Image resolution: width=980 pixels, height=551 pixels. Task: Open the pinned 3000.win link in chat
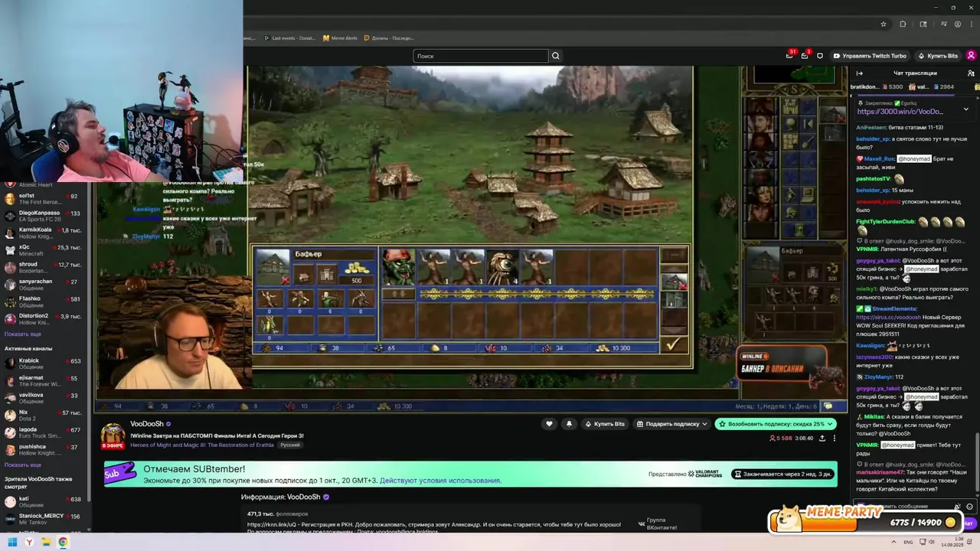click(x=900, y=112)
